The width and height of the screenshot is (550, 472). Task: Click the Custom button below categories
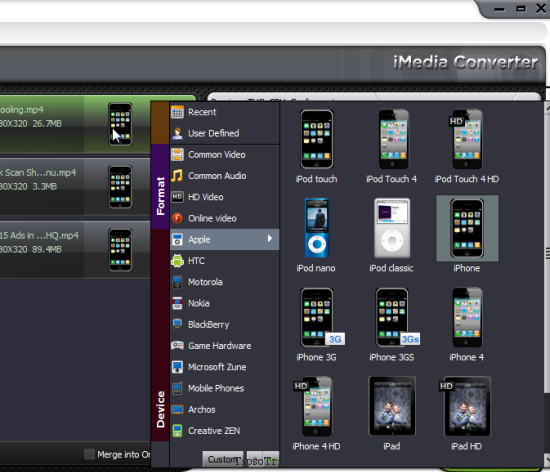point(223,459)
